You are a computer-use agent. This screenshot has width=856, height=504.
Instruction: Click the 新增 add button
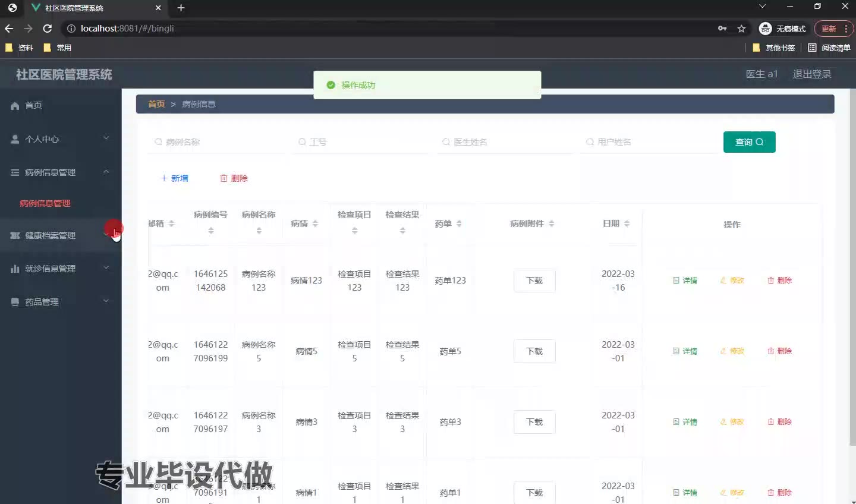[x=175, y=178]
